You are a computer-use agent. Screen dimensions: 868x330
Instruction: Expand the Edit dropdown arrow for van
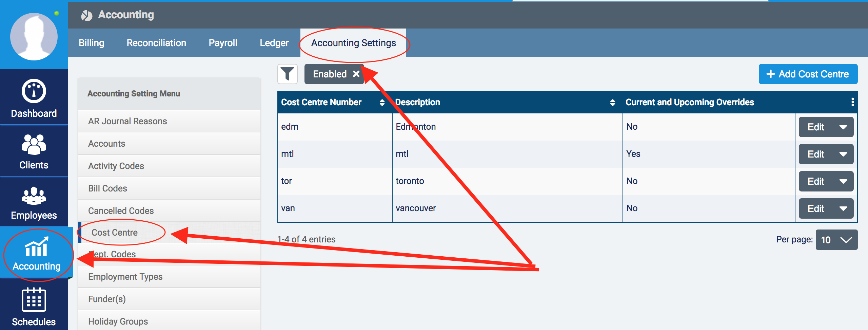(843, 208)
